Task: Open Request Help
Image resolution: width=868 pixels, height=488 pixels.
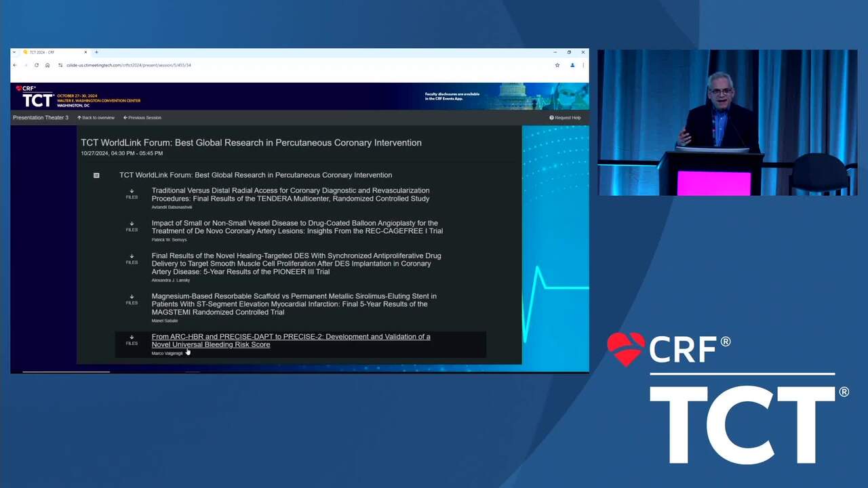Action: (x=565, y=118)
